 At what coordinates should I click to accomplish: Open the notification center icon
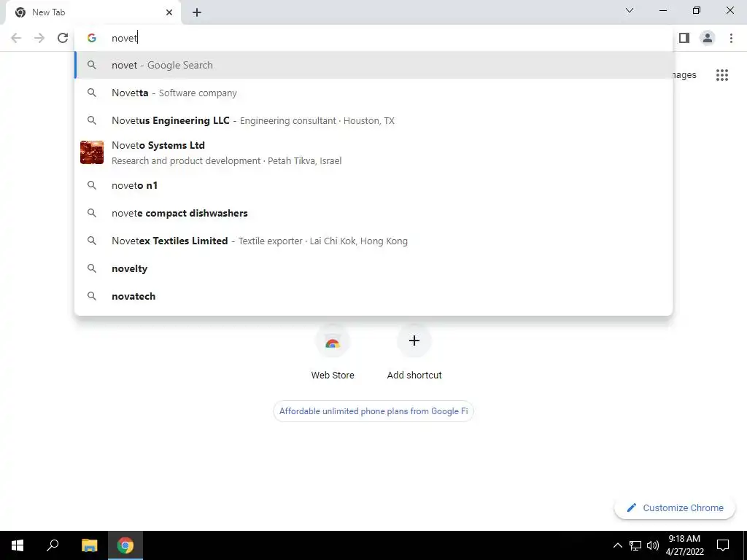tap(723, 545)
